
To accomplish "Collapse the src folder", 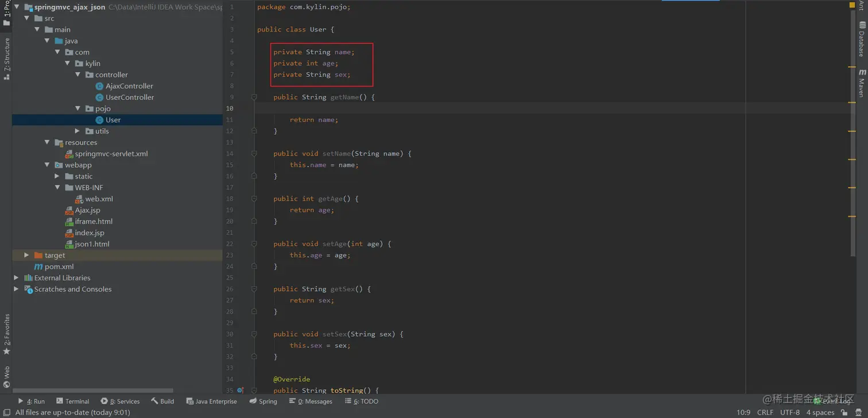I will (x=27, y=18).
